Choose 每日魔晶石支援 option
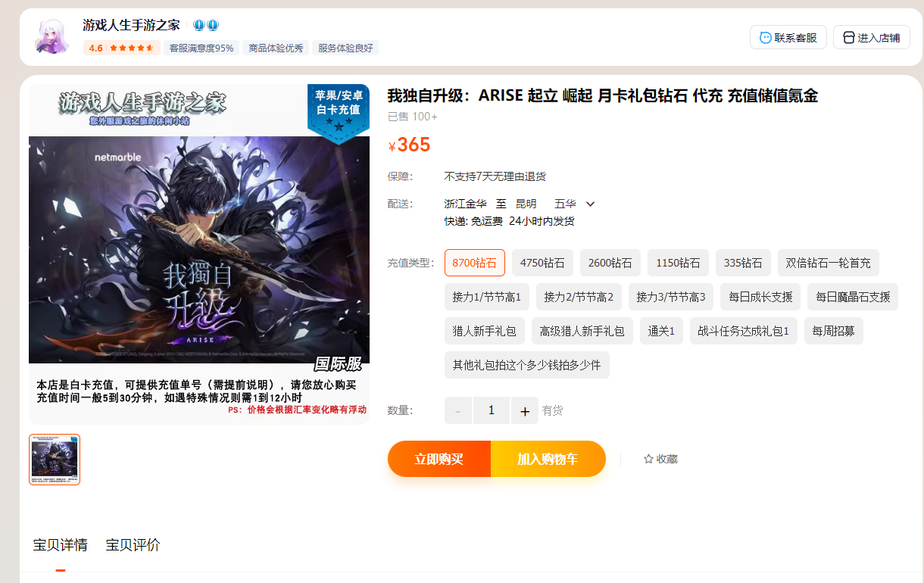Screen dimensions: 924x583 tap(853, 297)
